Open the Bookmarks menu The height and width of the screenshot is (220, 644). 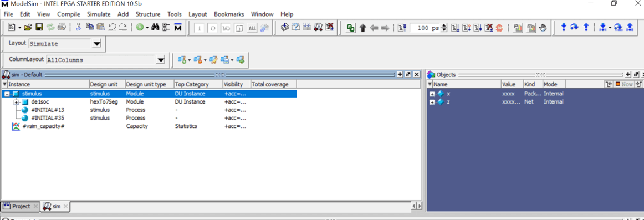pos(229,14)
